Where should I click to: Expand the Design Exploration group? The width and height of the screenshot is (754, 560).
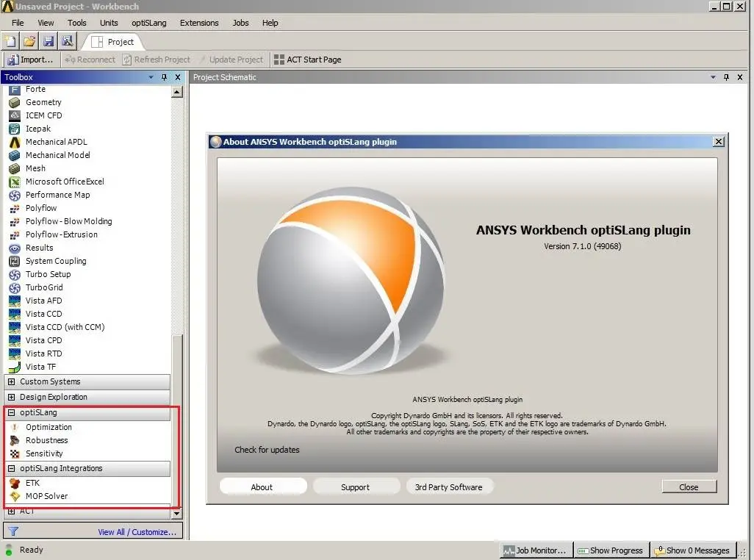pyautogui.click(x=12, y=397)
